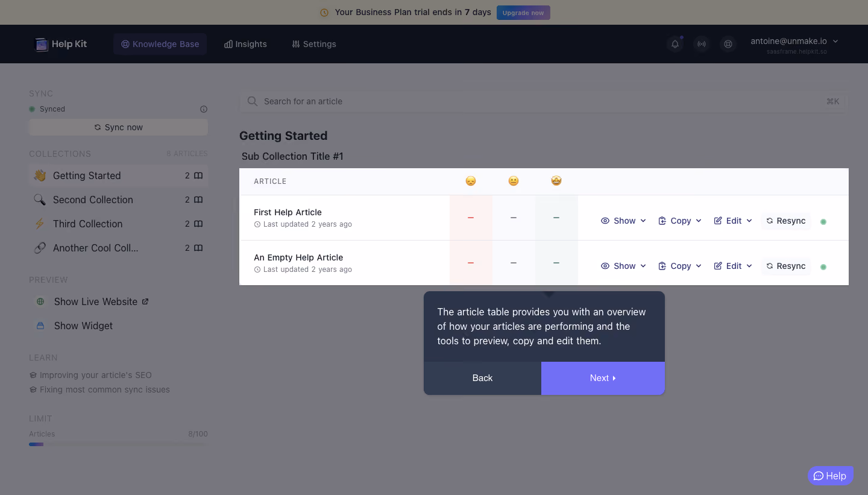Focus the Search for an article field
Viewport: 868px width, 495px height.
544,101
